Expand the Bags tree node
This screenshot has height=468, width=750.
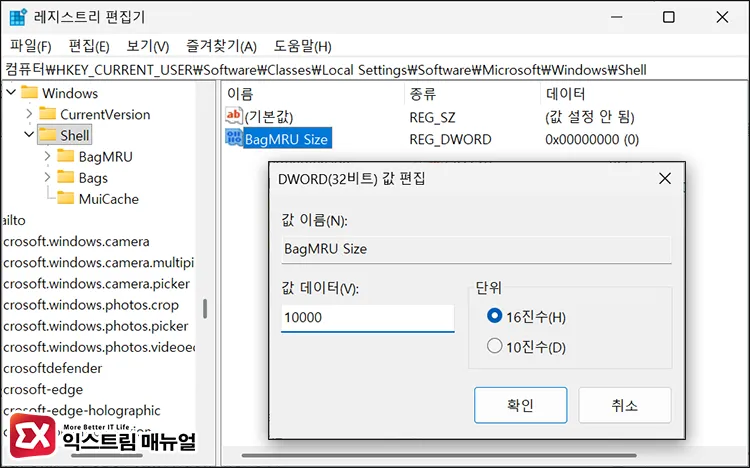point(47,177)
